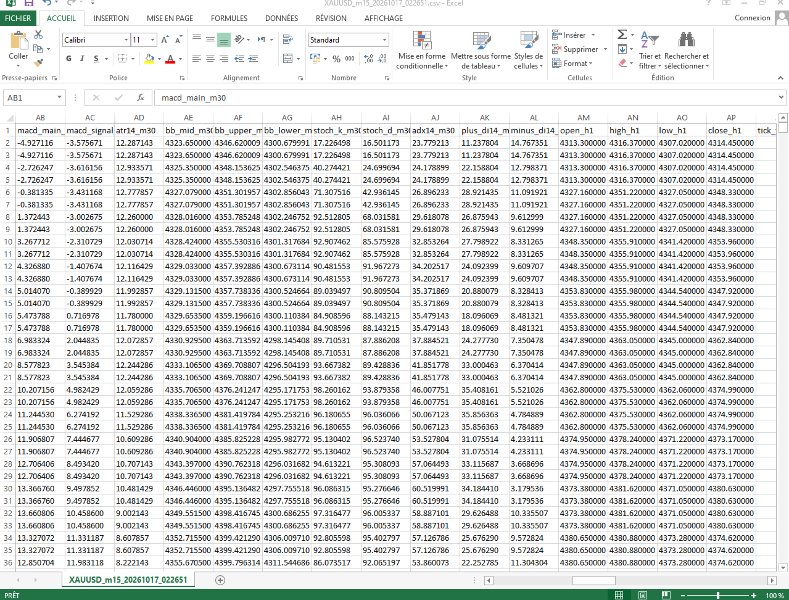Open the fill color dropdown arrow
Screen dimensions: 789x600
[159, 59]
